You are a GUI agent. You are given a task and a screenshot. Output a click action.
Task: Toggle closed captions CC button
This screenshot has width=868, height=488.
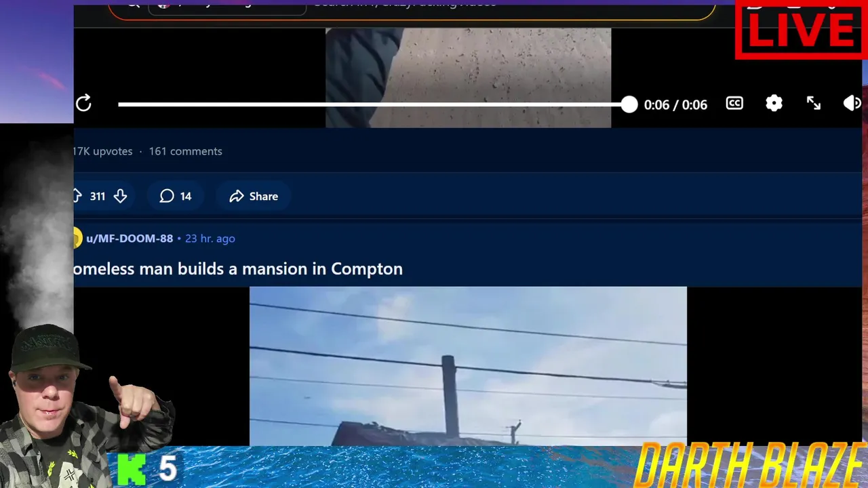pos(734,104)
